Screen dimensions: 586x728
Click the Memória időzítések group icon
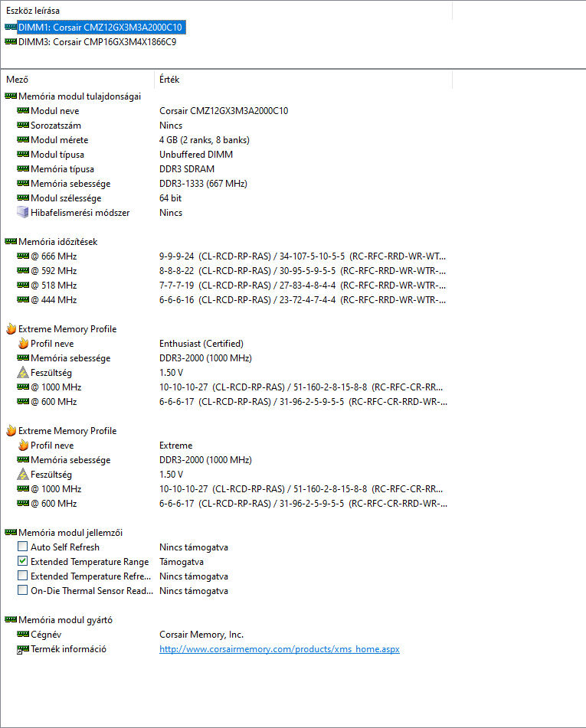(11, 241)
